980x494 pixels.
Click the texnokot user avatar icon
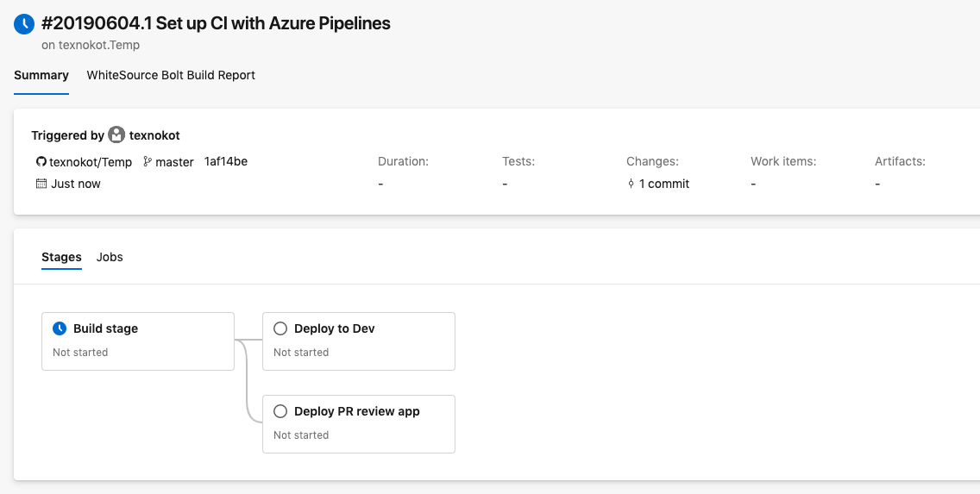click(116, 135)
